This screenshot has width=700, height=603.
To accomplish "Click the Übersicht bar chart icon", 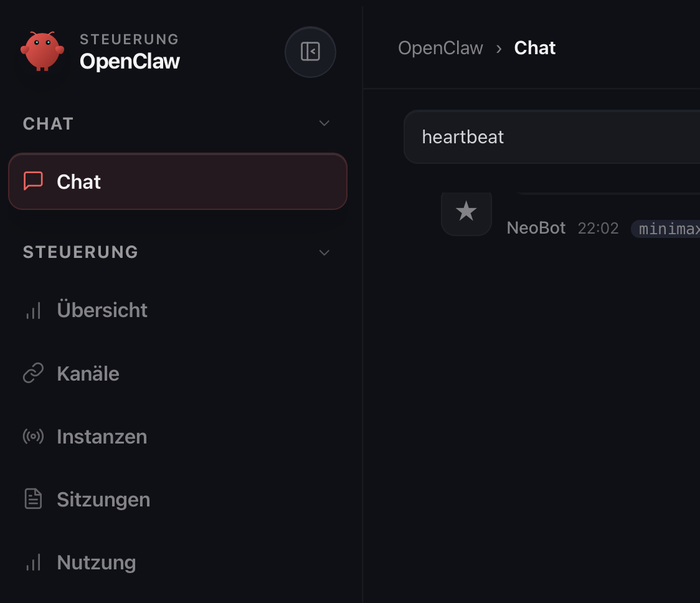I will pyautogui.click(x=33, y=310).
